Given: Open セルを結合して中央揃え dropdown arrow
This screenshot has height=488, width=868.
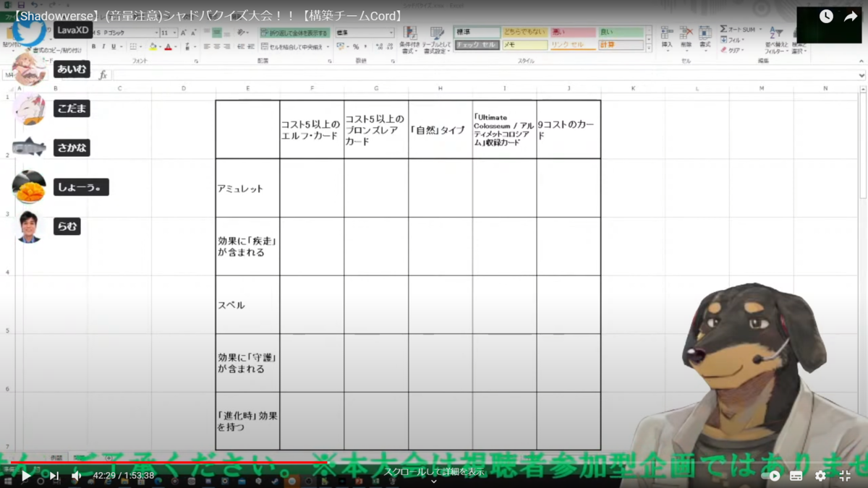Looking at the screenshot, I should tap(327, 47).
